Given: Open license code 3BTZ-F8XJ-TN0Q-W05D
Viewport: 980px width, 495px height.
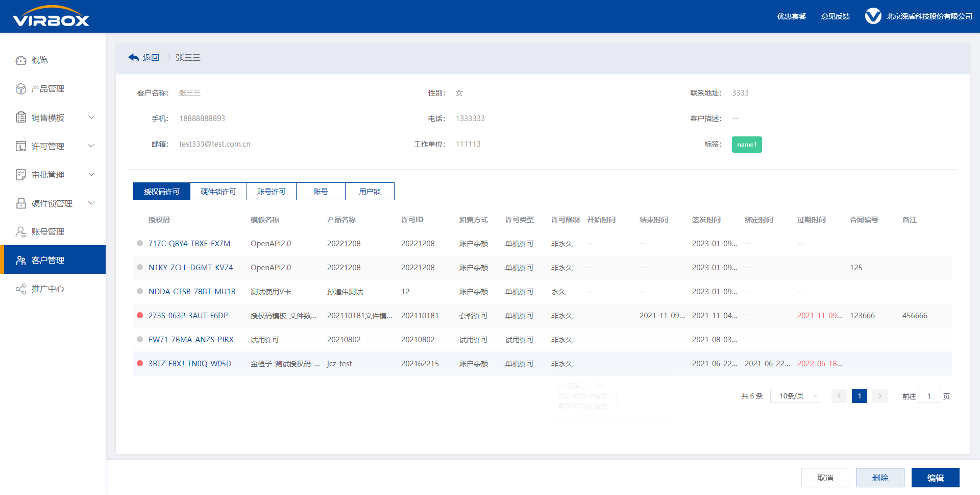Looking at the screenshot, I should (x=190, y=364).
